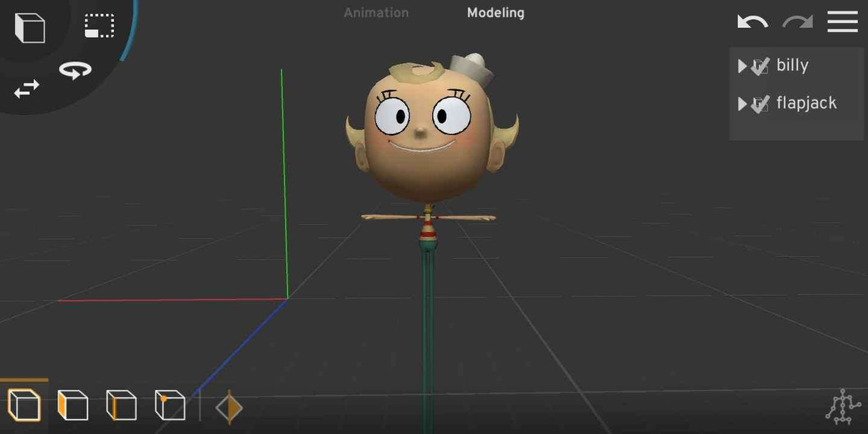Select face selection mode cube

73,406
